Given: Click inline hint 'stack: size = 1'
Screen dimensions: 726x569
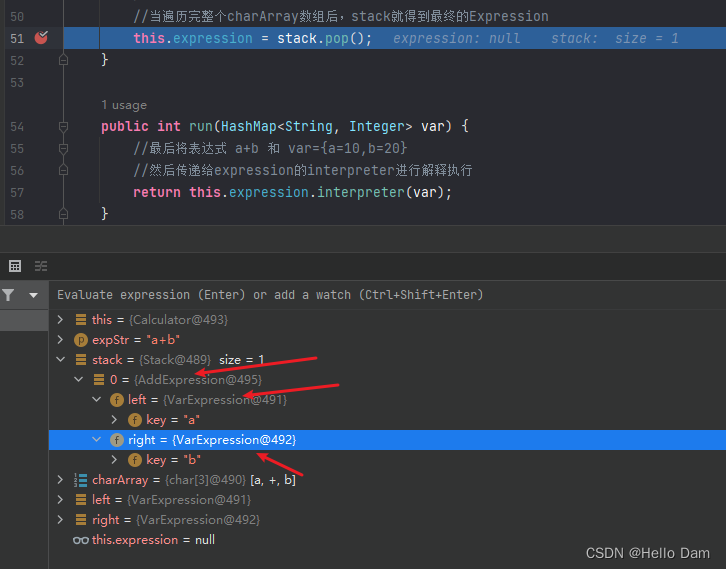Looking at the screenshot, I should [615, 38].
